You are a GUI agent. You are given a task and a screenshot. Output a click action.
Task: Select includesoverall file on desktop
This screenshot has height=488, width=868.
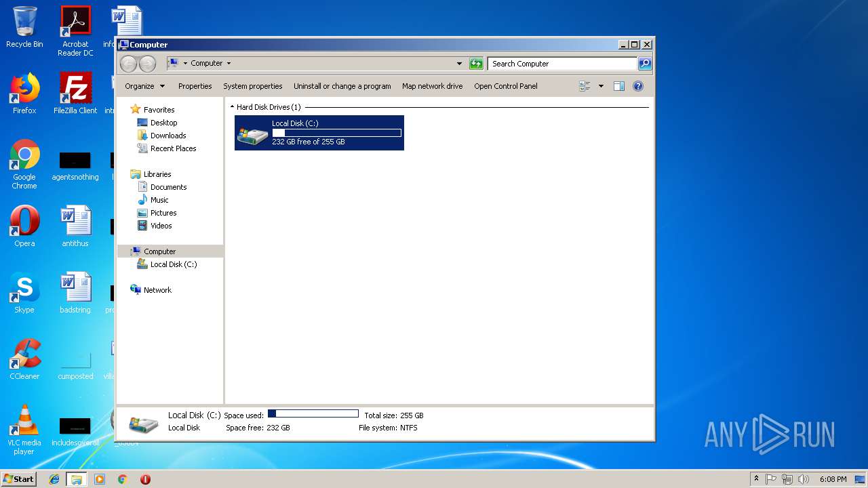[x=75, y=432]
